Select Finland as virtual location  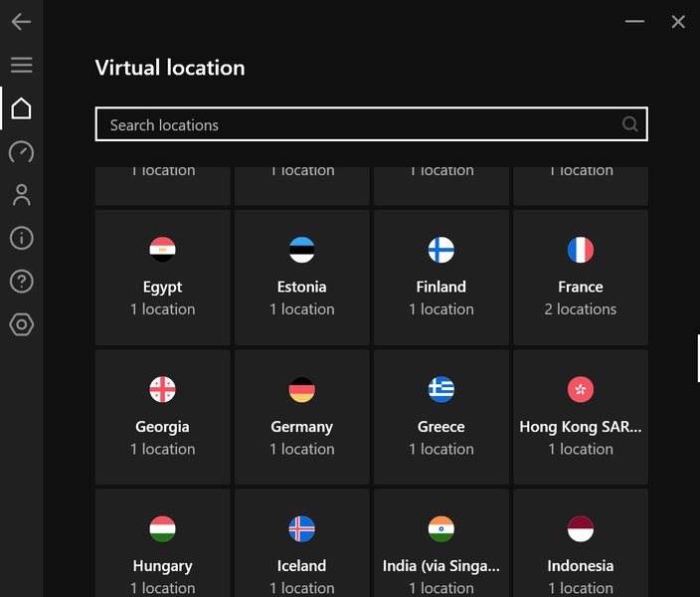441,278
